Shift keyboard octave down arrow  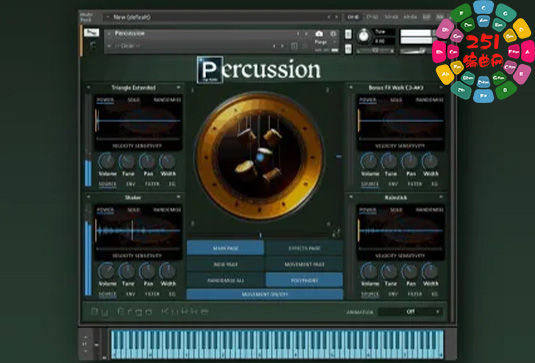[x=85, y=351]
